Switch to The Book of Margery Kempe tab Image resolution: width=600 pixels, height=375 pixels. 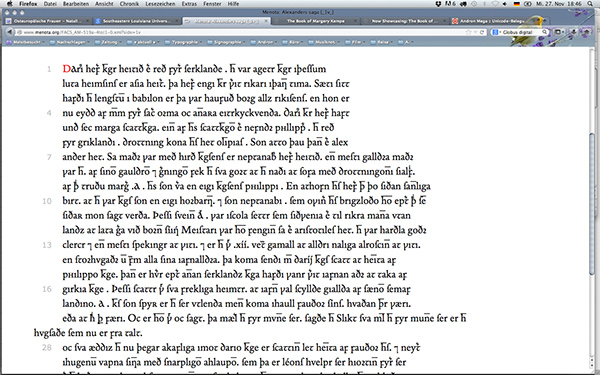tap(316, 21)
